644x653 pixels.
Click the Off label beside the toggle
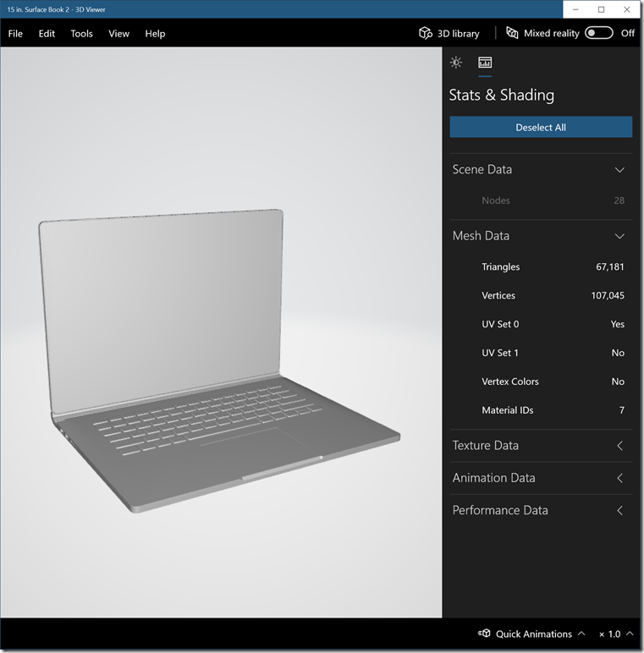(x=627, y=33)
